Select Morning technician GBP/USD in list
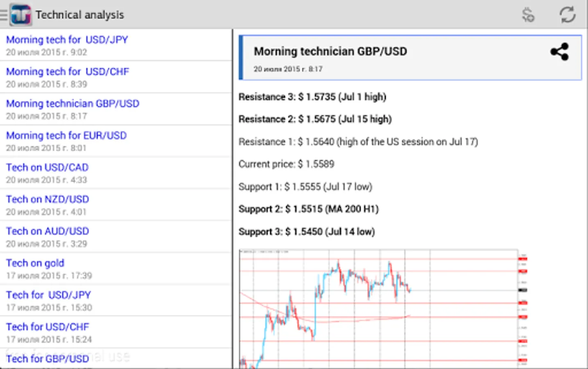Image resolution: width=588 pixels, height=369 pixels. pos(73,104)
